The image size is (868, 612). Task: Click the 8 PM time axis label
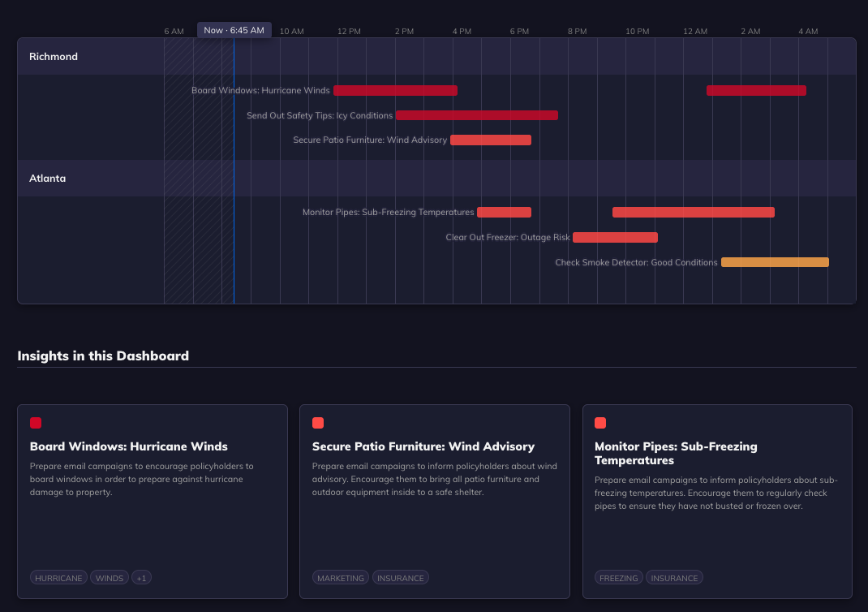(577, 32)
